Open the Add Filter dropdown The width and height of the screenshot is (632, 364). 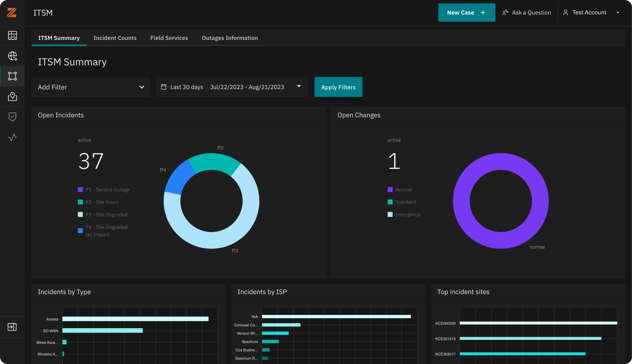pos(91,87)
